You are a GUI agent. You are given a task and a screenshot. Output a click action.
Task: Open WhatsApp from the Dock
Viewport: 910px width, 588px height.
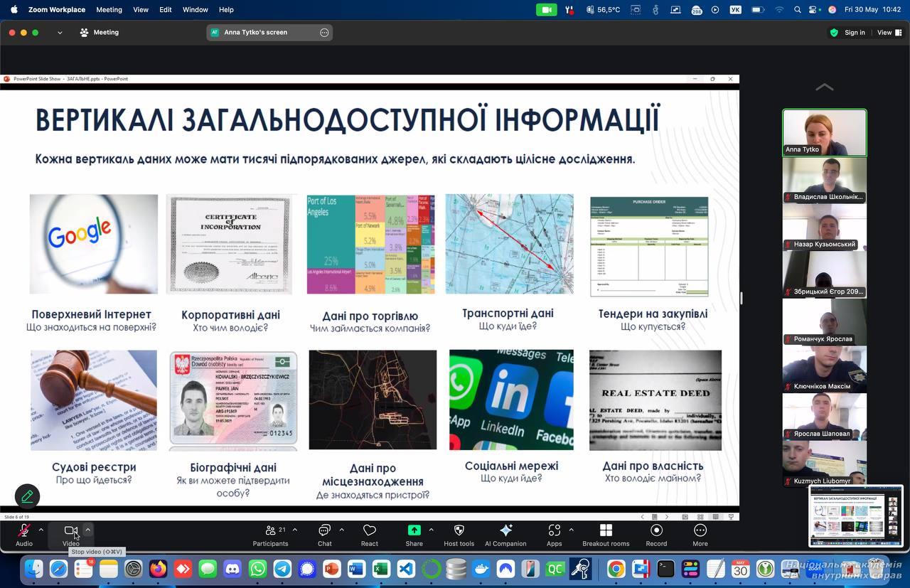coord(257,569)
